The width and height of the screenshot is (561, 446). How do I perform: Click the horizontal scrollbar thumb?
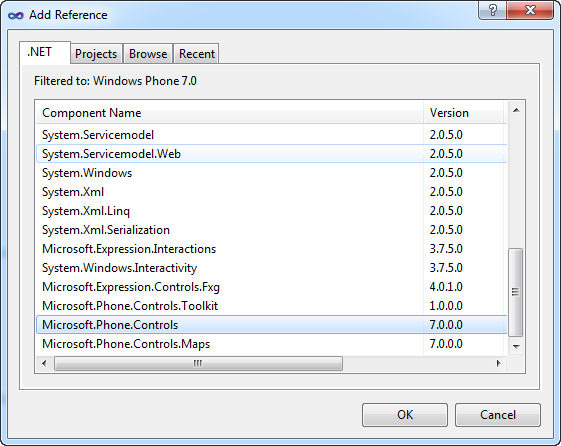tap(198, 363)
